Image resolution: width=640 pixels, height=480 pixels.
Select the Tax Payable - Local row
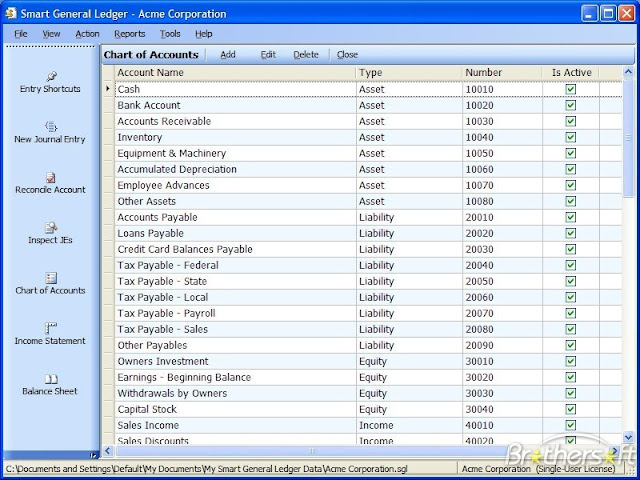tap(369, 297)
